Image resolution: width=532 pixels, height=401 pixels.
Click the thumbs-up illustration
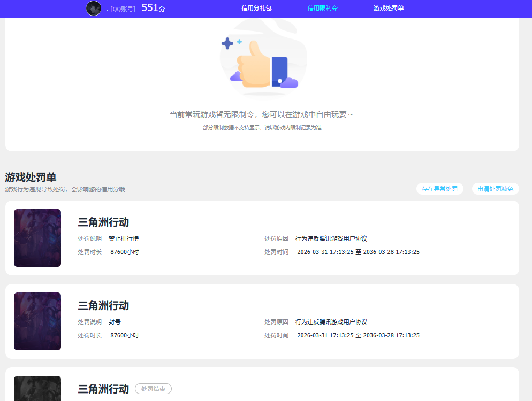point(263,58)
